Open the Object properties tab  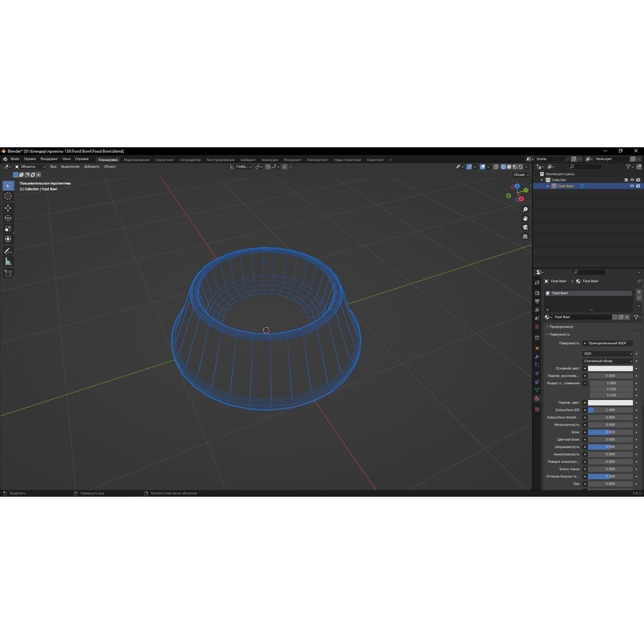(x=537, y=348)
